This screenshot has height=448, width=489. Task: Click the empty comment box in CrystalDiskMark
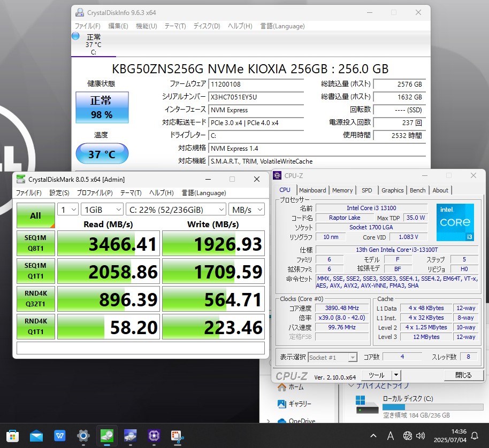(141, 348)
